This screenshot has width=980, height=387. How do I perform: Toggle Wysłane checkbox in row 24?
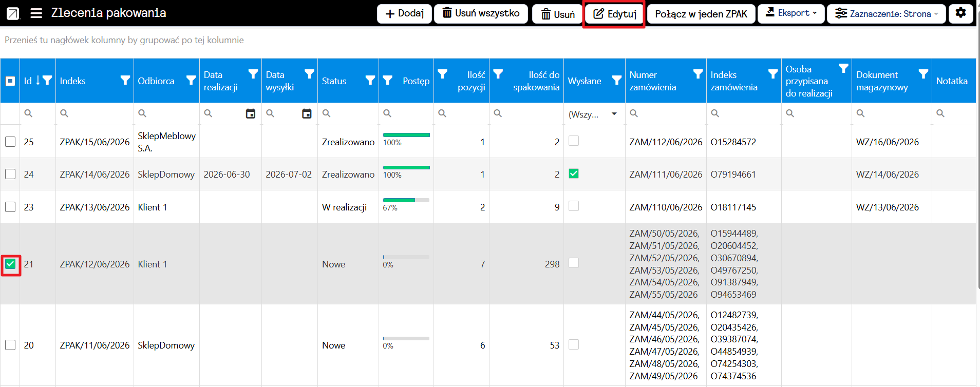point(574,173)
